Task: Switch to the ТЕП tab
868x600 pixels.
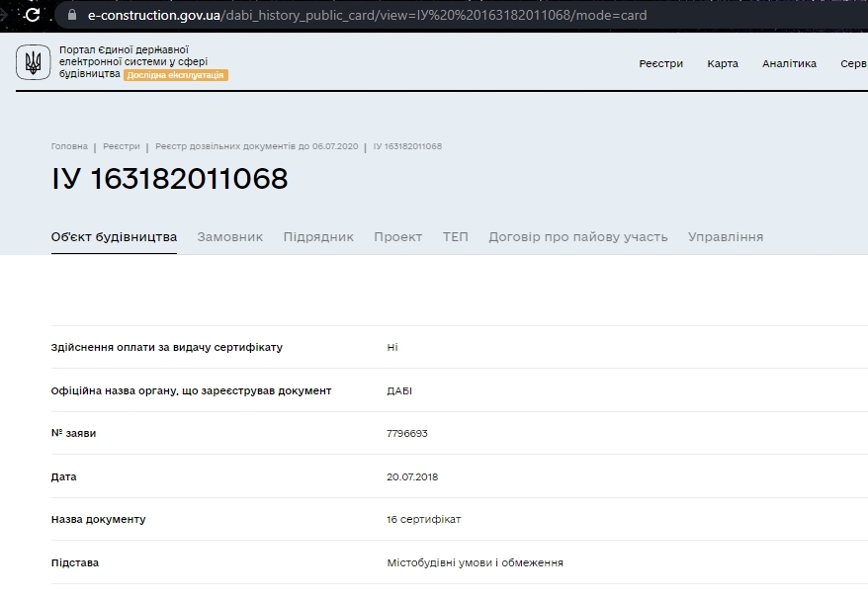Action: [x=455, y=237]
